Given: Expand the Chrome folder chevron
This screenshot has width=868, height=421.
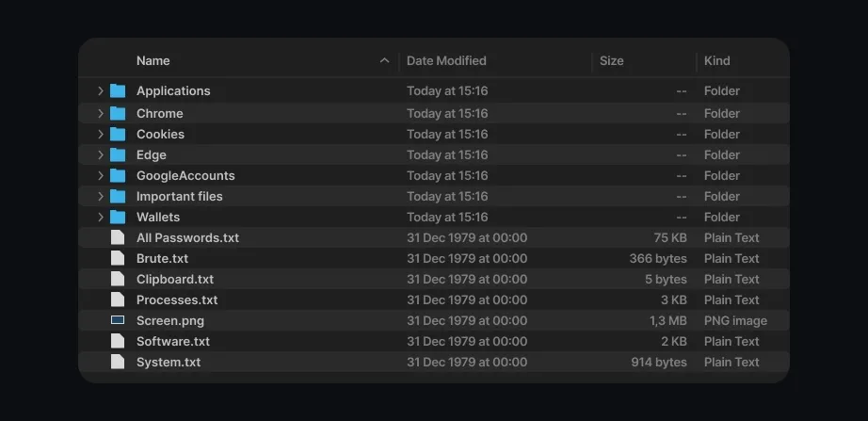Looking at the screenshot, I should tap(100, 114).
